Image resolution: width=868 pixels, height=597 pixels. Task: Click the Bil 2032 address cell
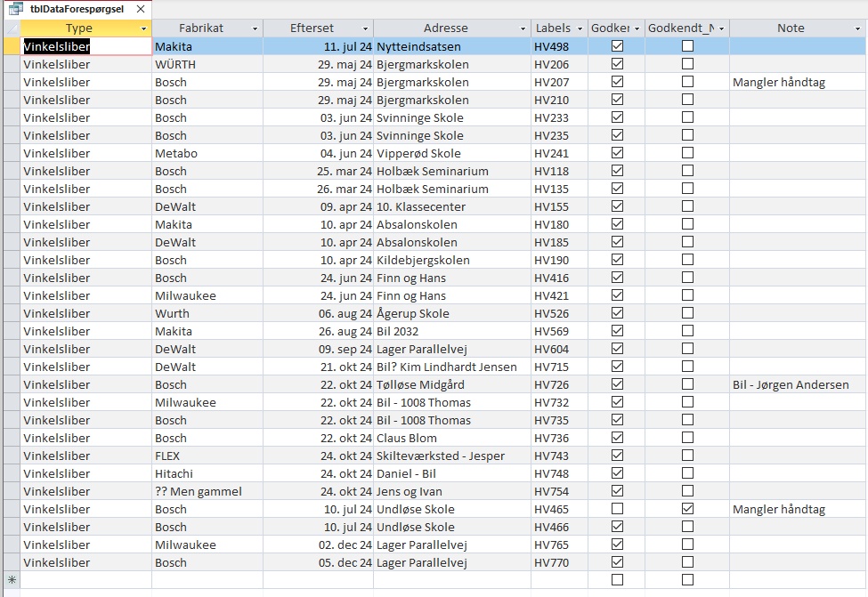tap(452, 331)
